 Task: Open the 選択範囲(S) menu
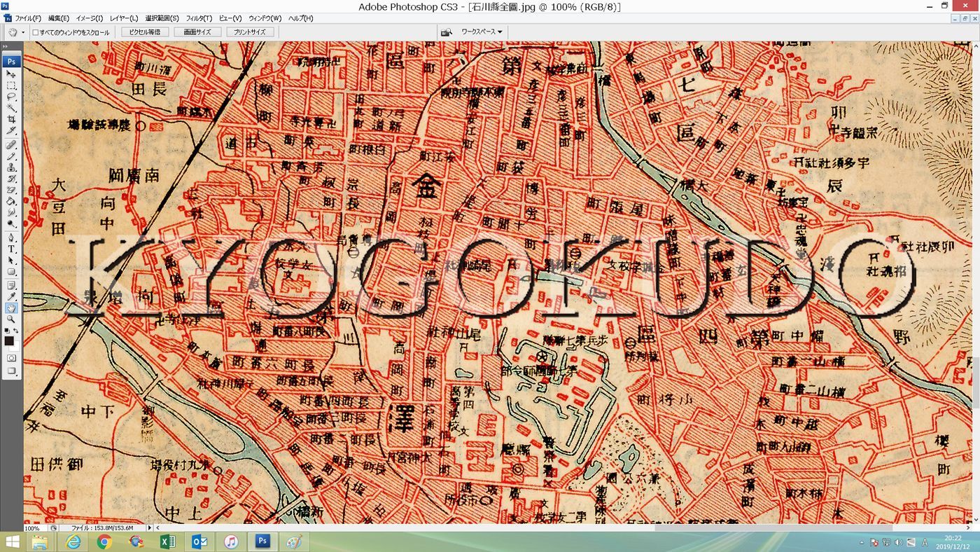click(162, 18)
